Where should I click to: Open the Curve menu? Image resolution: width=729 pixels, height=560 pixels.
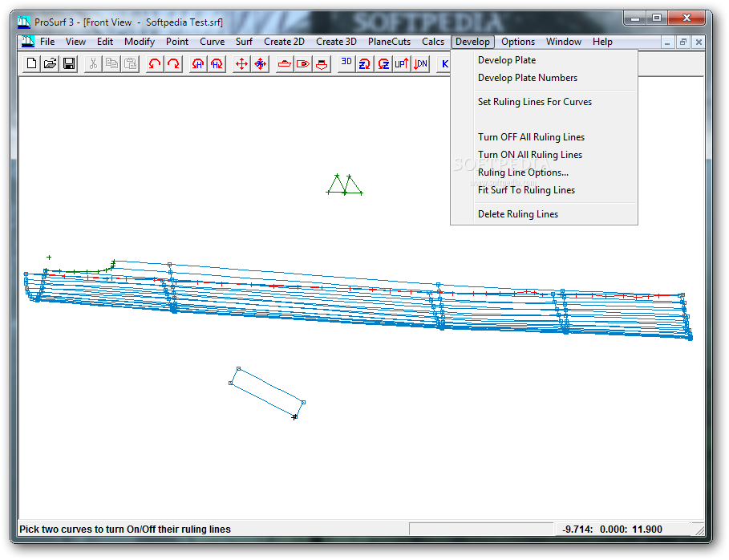(212, 42)
